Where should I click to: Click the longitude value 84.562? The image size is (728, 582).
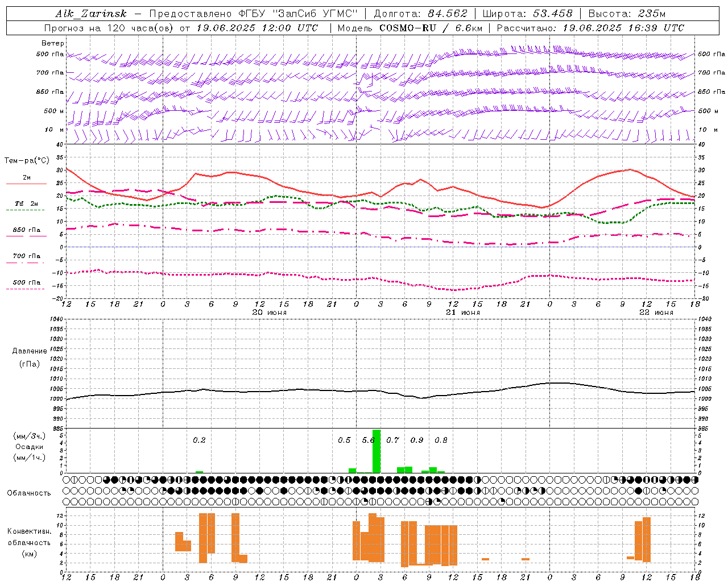tap(448, 14)
